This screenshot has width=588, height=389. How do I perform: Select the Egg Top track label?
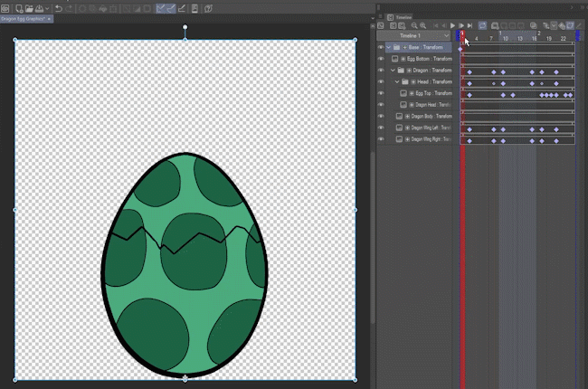433,93
